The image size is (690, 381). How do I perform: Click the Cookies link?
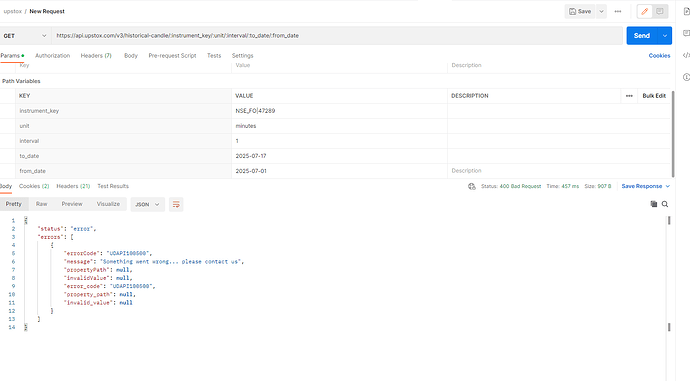click(659, 55)
